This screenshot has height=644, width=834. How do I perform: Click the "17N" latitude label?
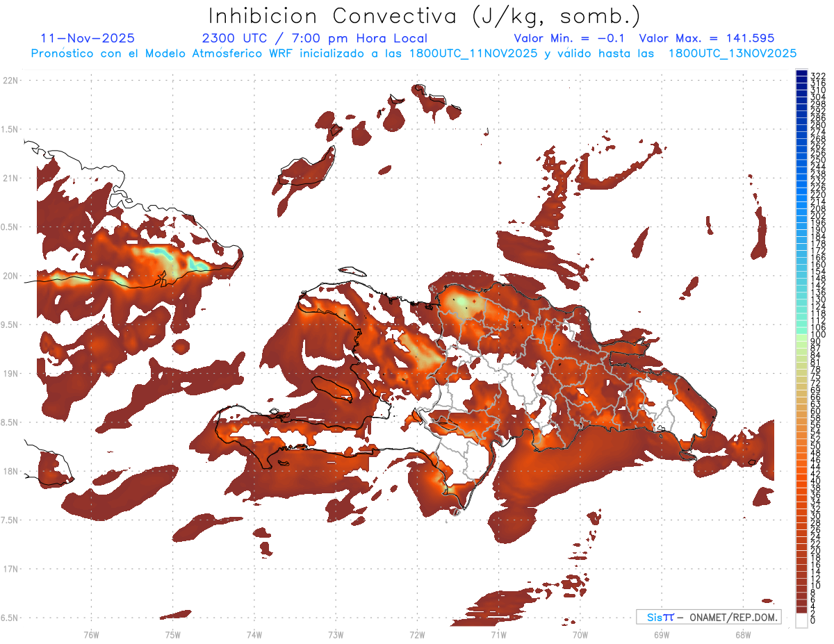point(11,569)
